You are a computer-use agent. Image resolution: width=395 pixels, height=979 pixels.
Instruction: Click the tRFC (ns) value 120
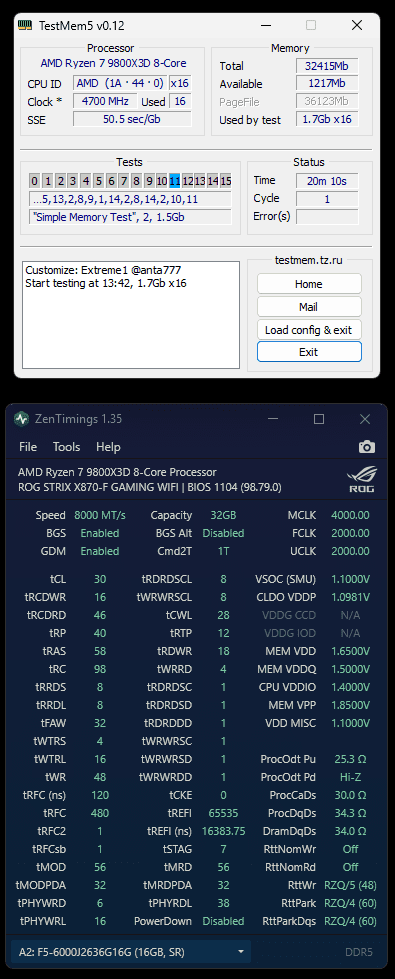click(100, 795)
